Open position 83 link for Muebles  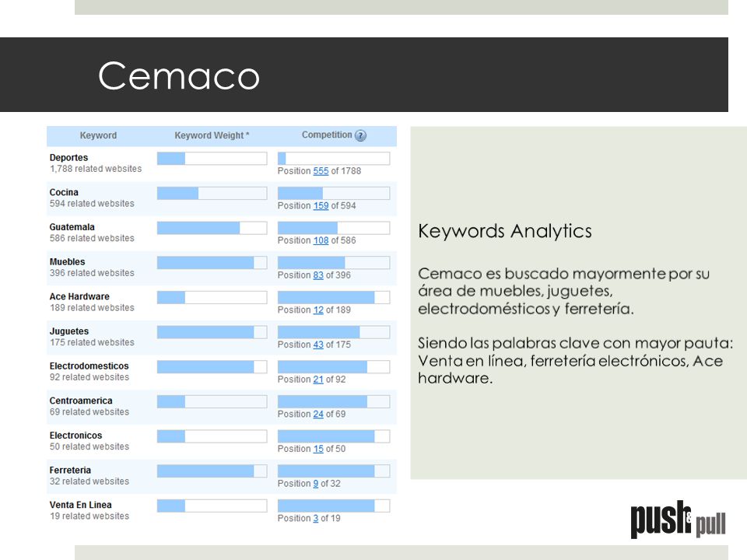coord(318,275)
